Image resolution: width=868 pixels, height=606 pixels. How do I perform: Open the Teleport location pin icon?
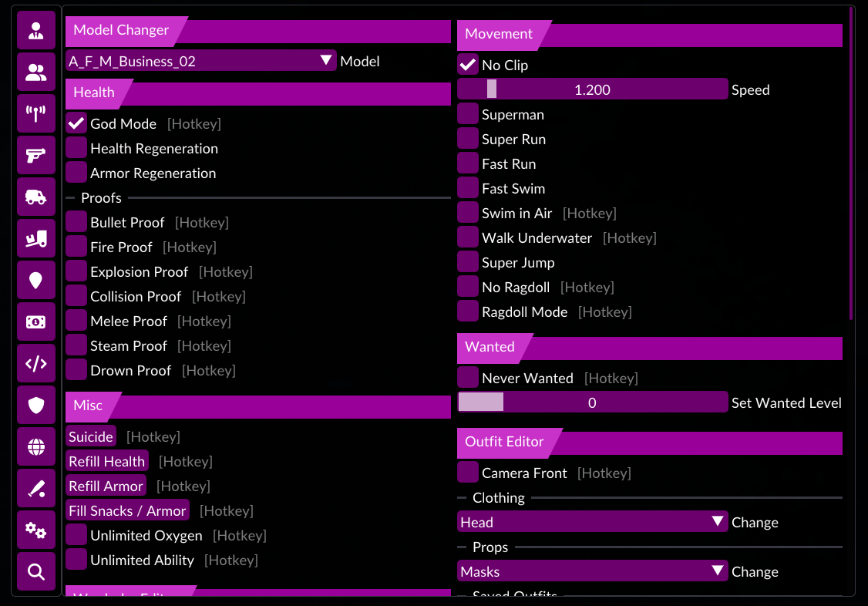click(x=36, y=280)
